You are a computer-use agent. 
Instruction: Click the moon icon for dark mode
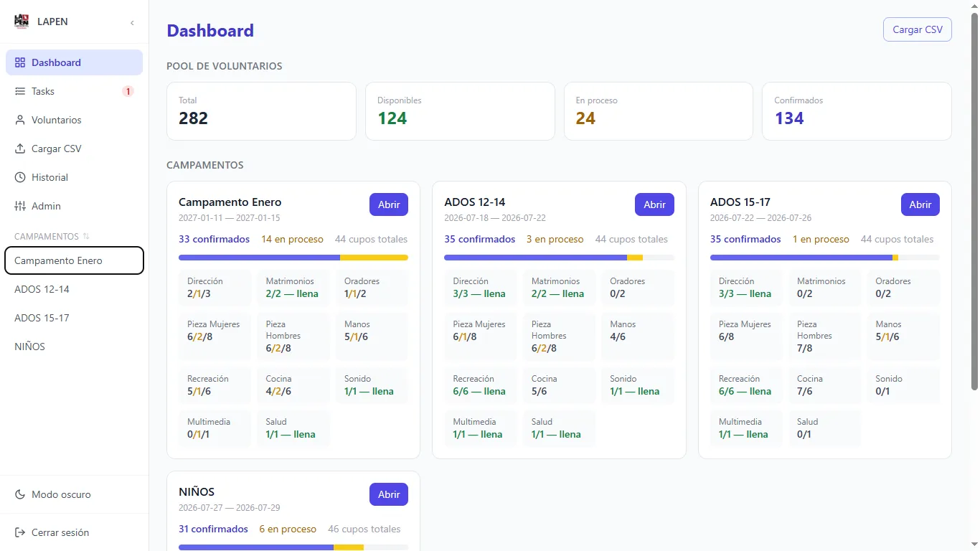pos(20,494)
